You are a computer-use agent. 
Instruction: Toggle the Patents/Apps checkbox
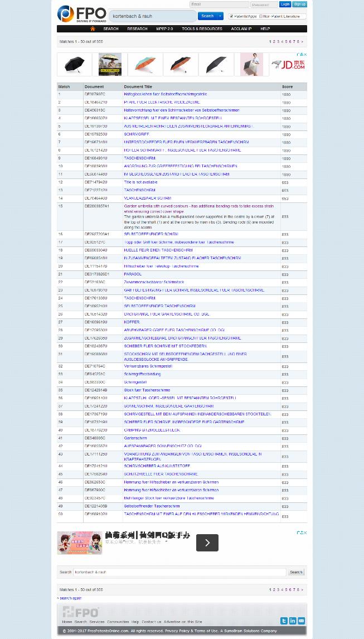coord(231,16)
